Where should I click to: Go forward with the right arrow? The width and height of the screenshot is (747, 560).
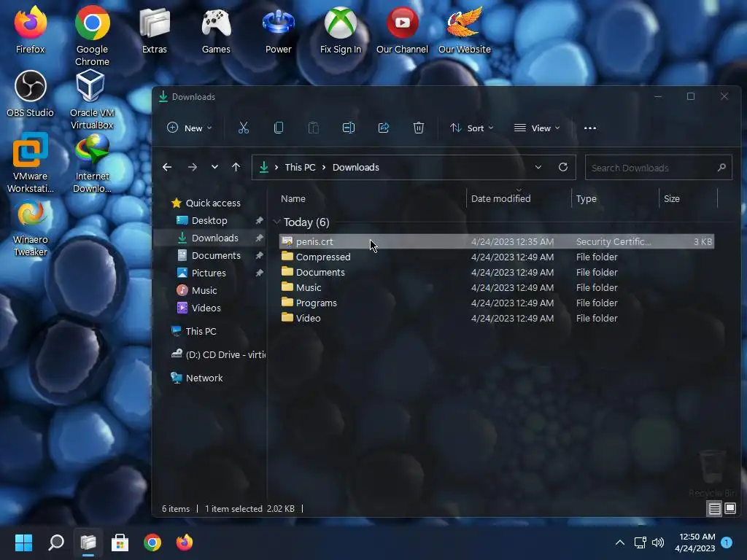(x=193, y=167)
